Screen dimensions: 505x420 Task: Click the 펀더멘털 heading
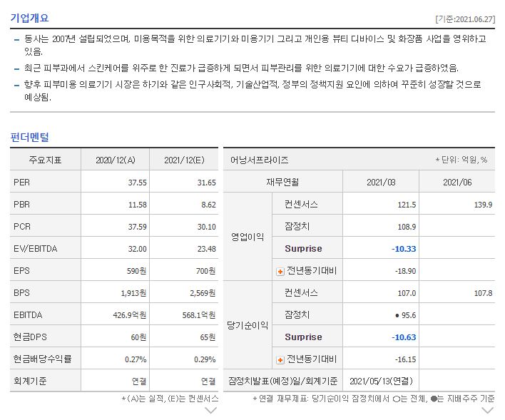[x=30, y=137]
